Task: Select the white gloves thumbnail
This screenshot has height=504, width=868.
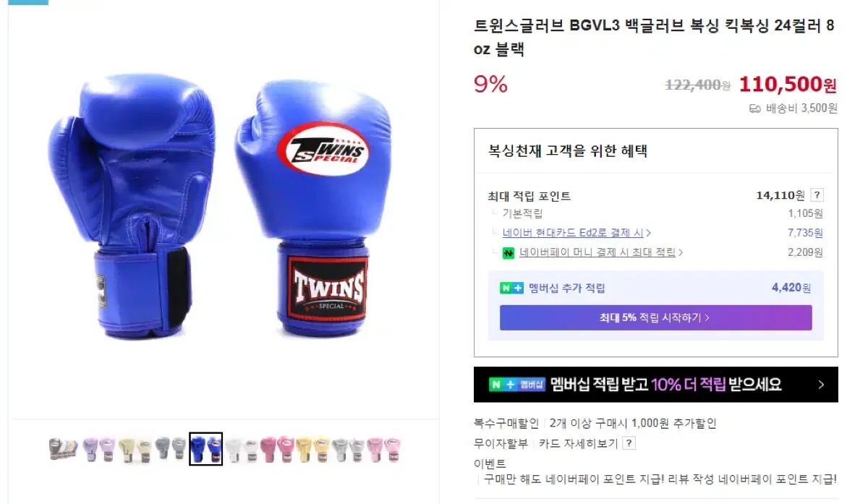Action: pos(241,449)
